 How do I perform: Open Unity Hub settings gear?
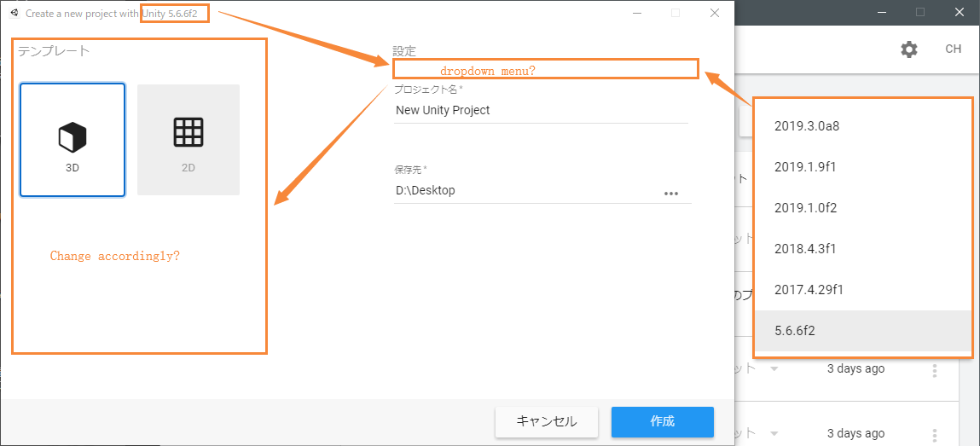click(x=908, y=49)
